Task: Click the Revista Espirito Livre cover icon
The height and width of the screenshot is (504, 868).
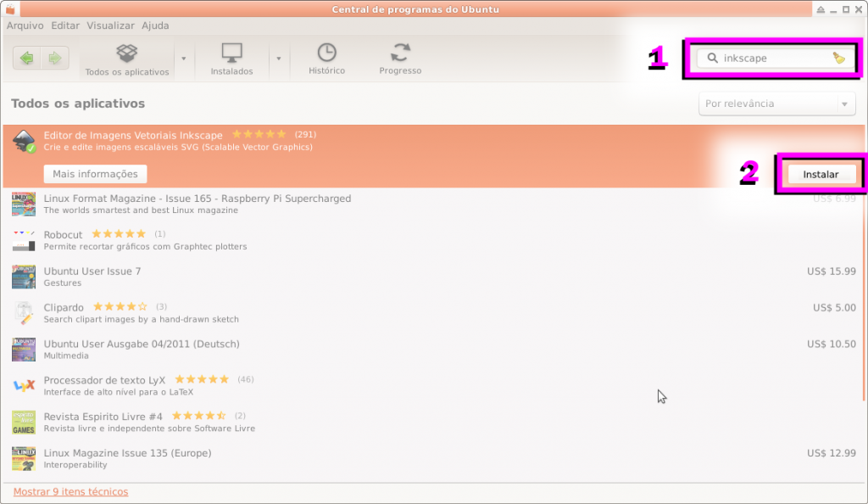Action: click(x=24, y=423)
